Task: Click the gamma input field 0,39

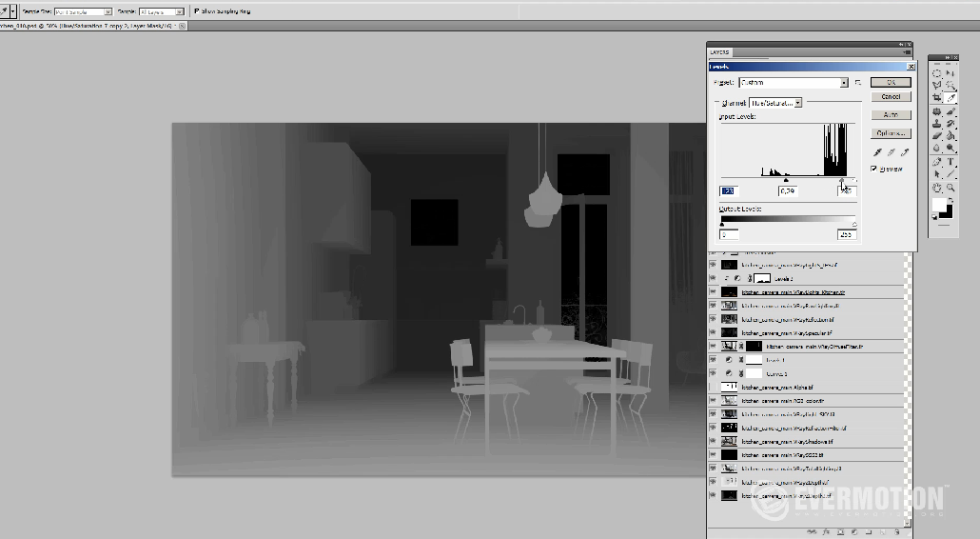Action: coord(788,190)
